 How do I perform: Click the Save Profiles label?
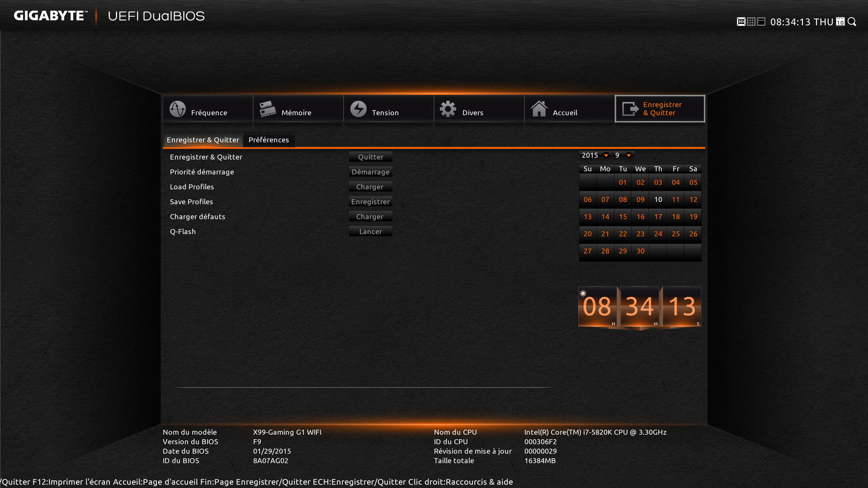pos(191,202)
